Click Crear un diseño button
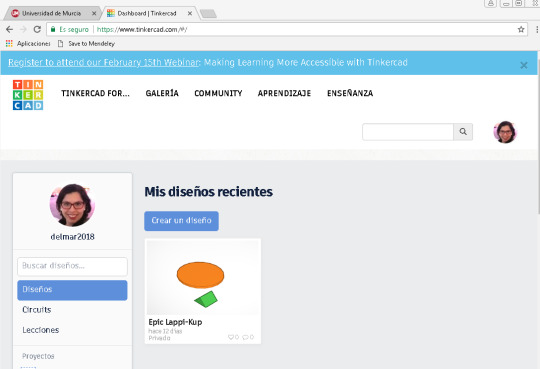This screenshot has width=540, height=369. [181, 221]
